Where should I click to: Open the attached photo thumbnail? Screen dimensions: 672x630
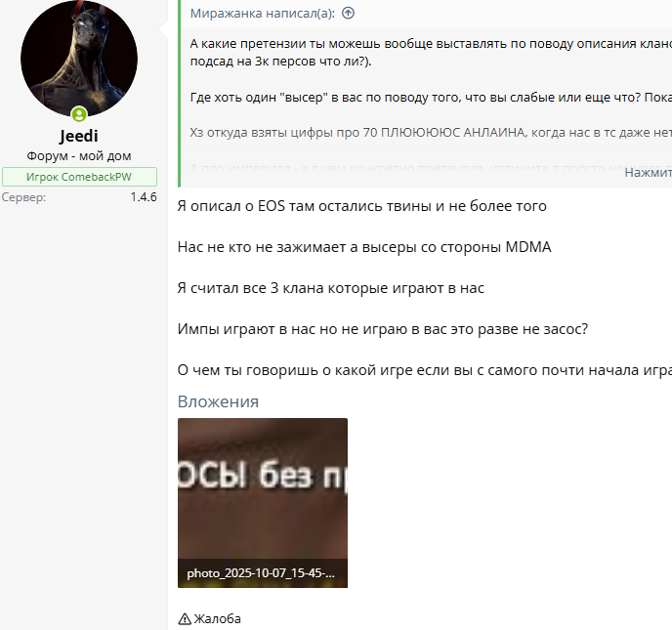coord(263,503)
